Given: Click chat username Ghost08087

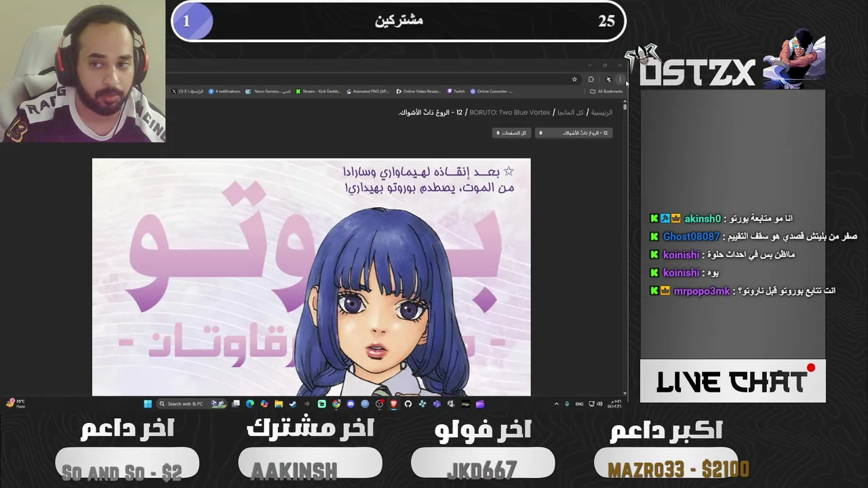Looking at the screenshot, I should [691, 237].
